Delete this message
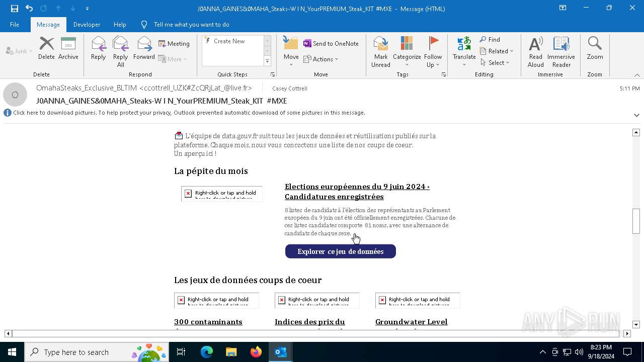The image size is (644, 362). pos(46,48)
